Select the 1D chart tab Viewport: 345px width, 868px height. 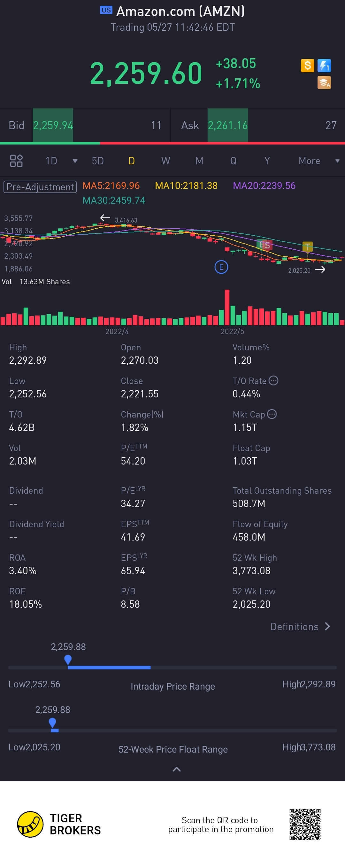click(x=51, y=161)
